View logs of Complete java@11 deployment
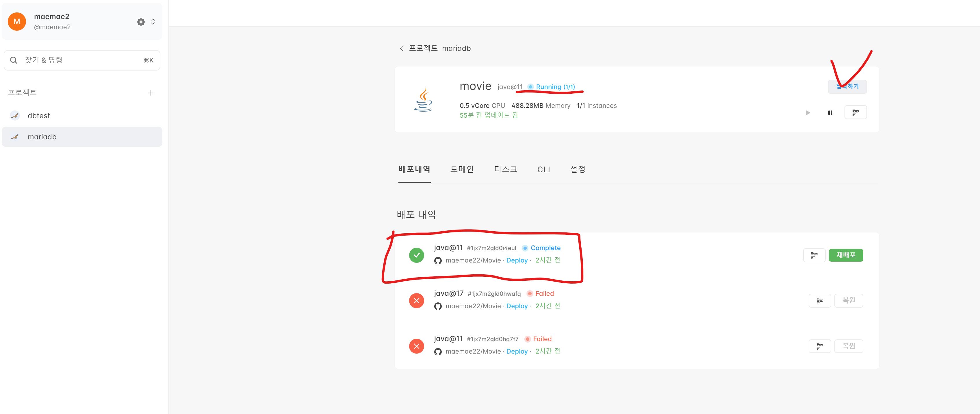 click(814, 255)
